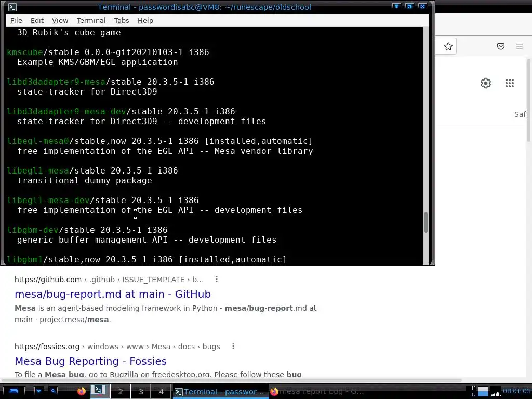This screenshot has width=532, height=399.
Task: Open Google settings gear icon
Action: point(486,83)
